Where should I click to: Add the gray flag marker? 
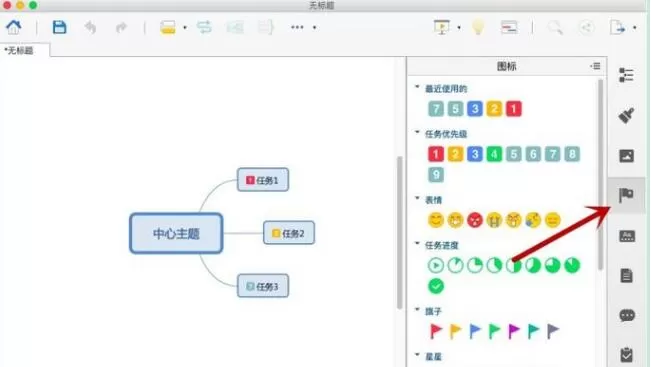[553, 331]
